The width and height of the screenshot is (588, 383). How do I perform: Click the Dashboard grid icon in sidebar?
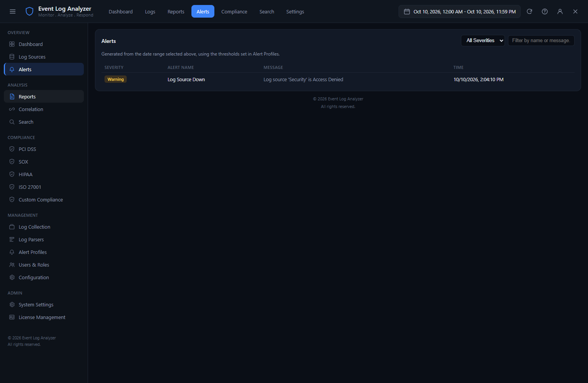[x=12, y=44]
